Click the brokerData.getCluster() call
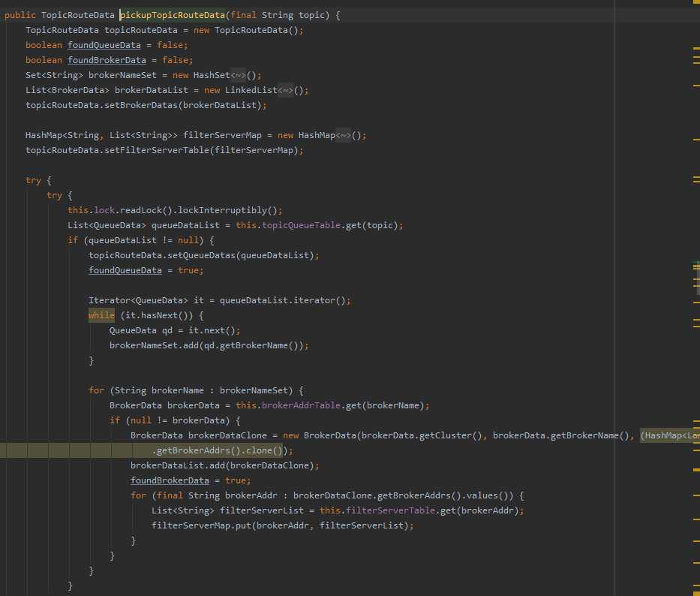The image size is (700, 596). tap(422, 435)
